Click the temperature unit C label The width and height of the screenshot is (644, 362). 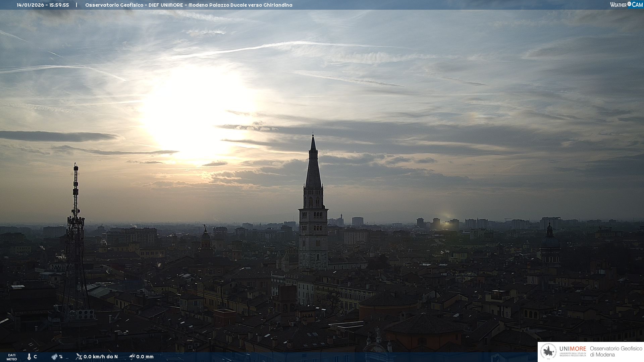35,357
